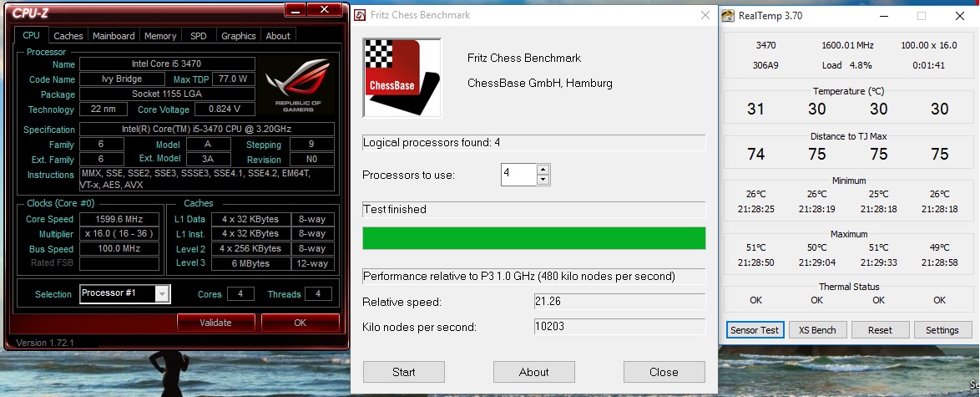Click RealTemp Load 4.8% reading
Viewport: 980px width, 397px height.
click(847, 65)
